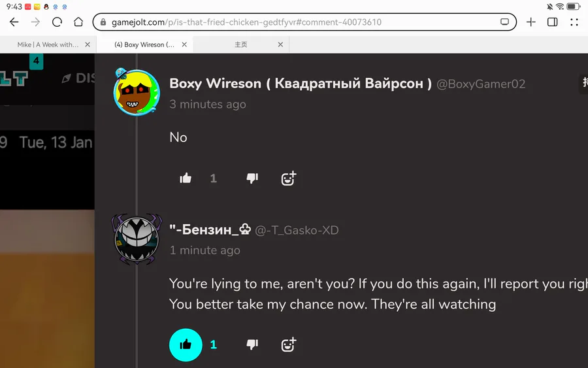Add reaction emoji to Бензин's comment
Viewport: 588px width, 368px height.
(288, 344)
